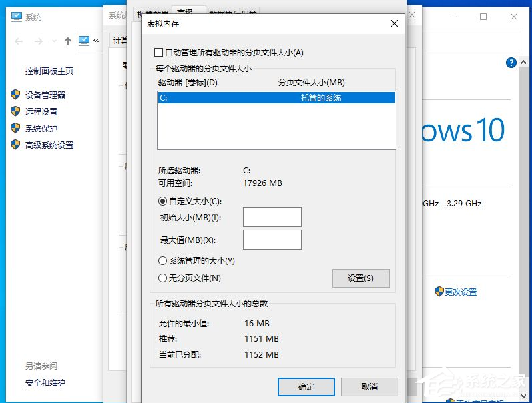
Task: Click the back arrow in System window
Action: [x=19, y=41]
